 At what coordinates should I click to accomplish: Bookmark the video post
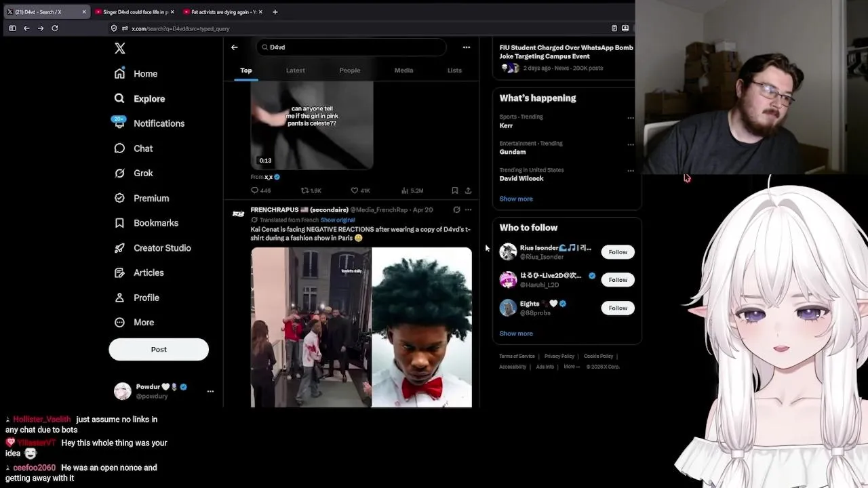[x=455, y=190]
